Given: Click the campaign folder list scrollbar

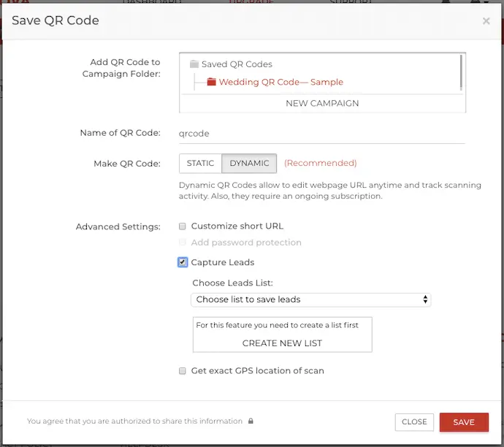Looking at the screenshot, I should click(461, 72).
